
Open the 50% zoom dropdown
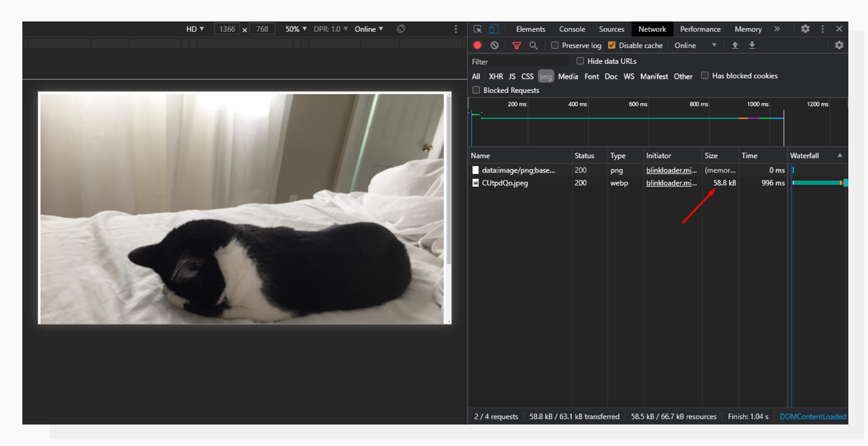click(296, 29)
